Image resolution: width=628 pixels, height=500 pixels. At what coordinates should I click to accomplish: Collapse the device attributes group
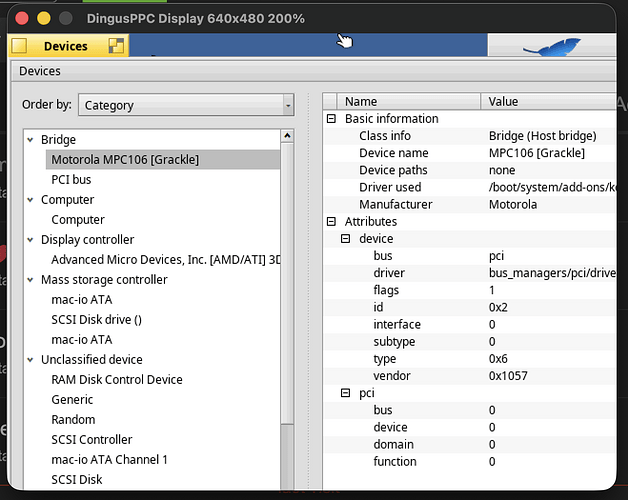pos(345,239)
